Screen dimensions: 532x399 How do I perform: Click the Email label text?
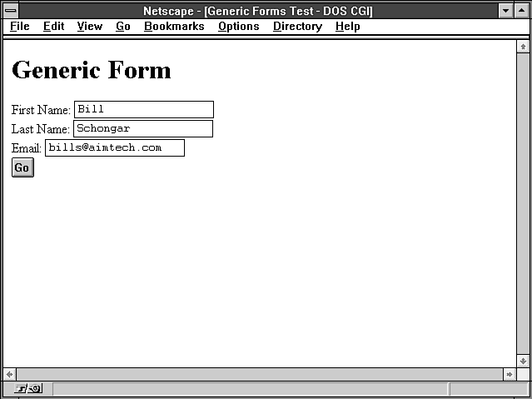click(26, 148)
